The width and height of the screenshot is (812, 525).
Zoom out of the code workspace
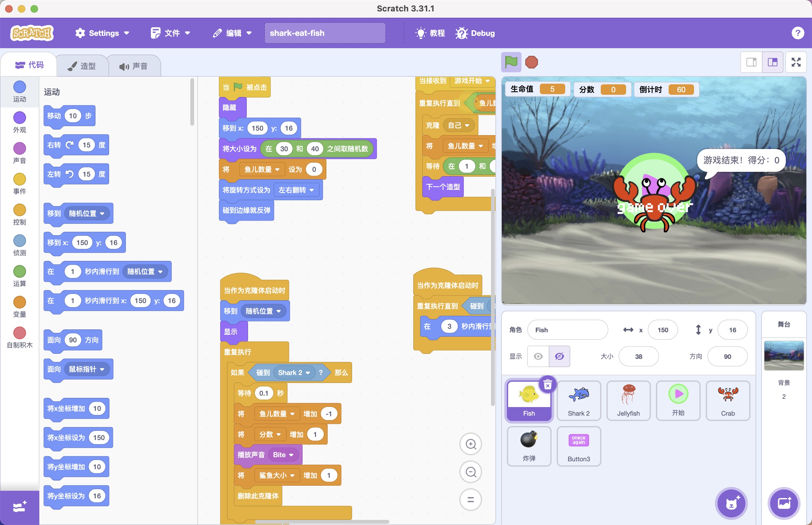point(471,472)
